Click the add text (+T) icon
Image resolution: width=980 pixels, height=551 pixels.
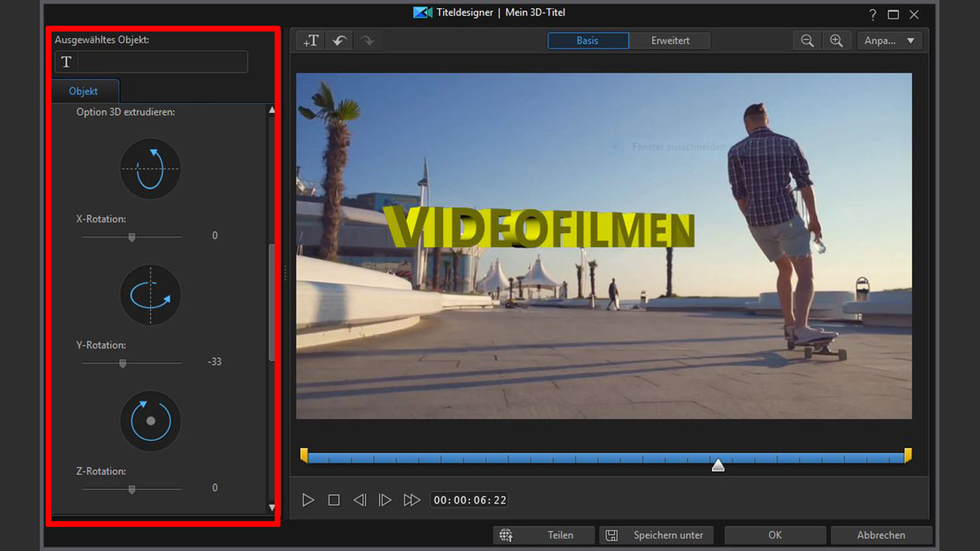click(311, 41)
